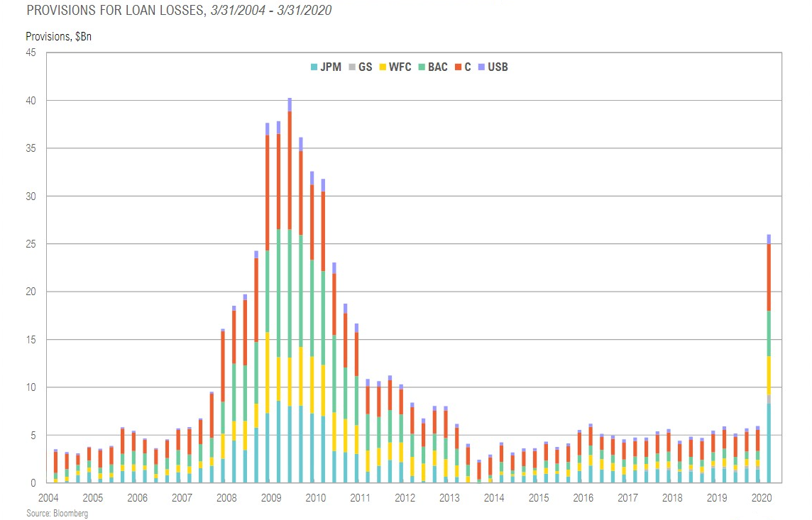Click the orange C legend swatch

[x=459, y=68]
